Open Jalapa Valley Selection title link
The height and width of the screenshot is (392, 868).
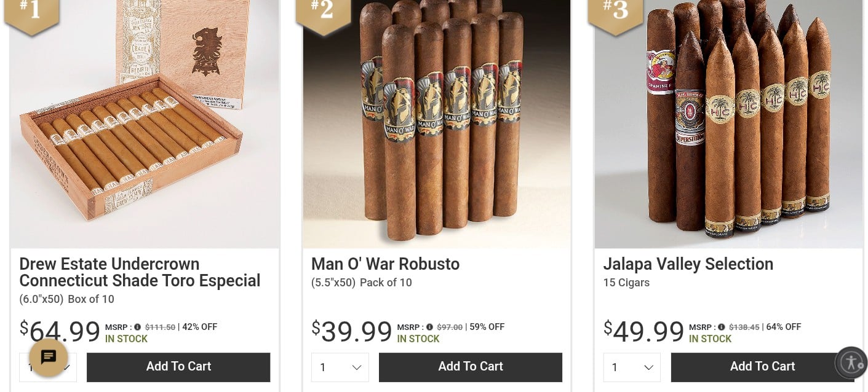coord(688,264)
